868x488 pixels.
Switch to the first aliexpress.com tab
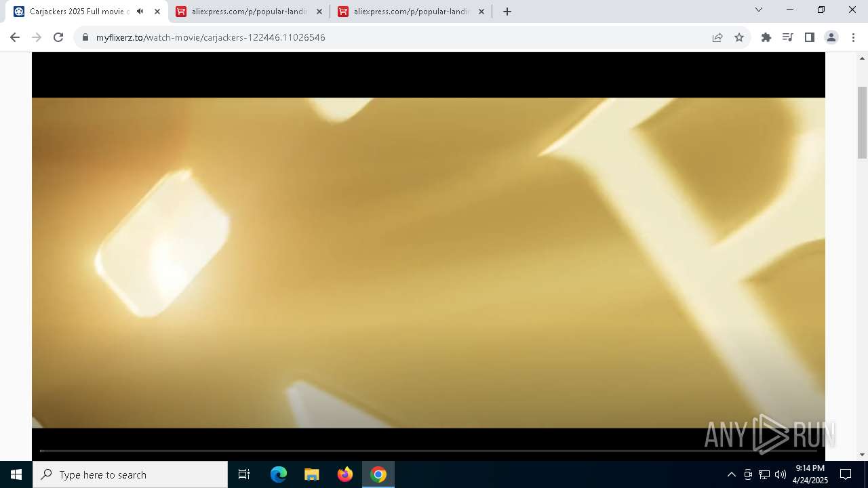point(250,12)
